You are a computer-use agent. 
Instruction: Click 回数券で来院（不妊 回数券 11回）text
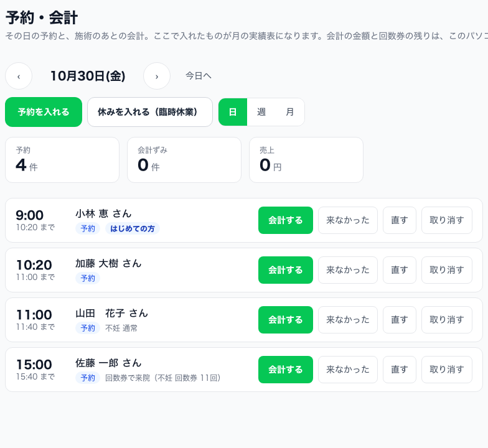tap(163, 378)
